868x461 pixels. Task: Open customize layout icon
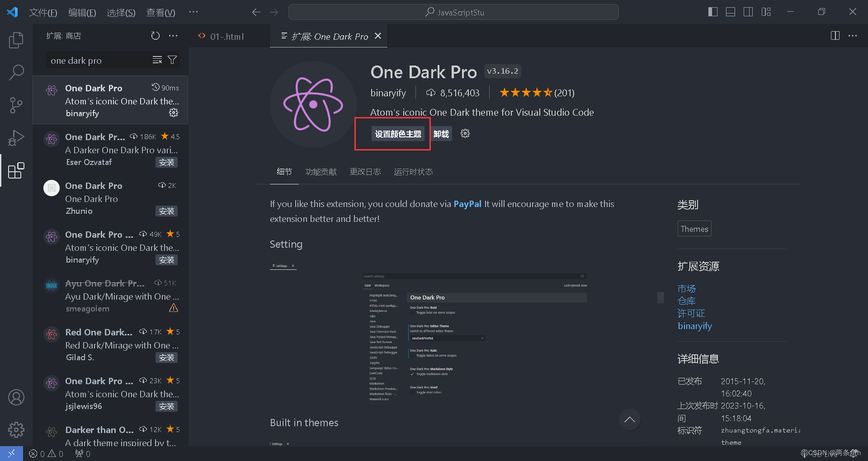(766, 12)
